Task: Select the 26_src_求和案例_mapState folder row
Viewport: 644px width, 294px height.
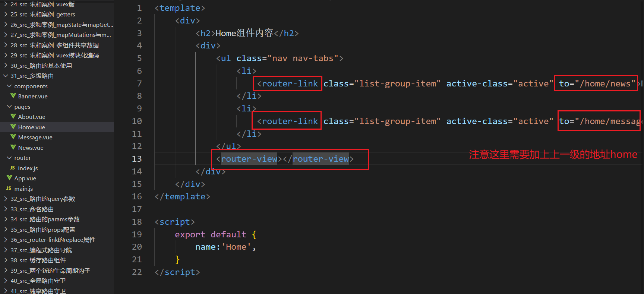Action: (x=57, y=25)
